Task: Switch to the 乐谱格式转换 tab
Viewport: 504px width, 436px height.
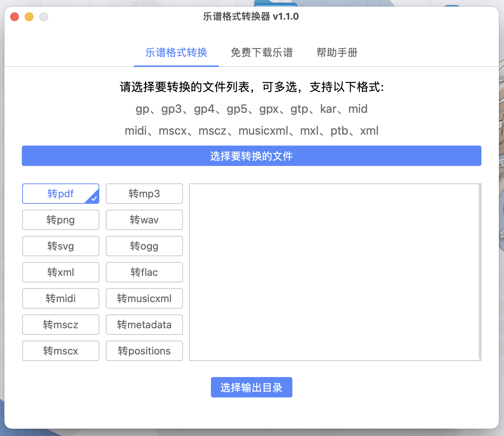Action: pyautogui.click(x=176, y=53)
